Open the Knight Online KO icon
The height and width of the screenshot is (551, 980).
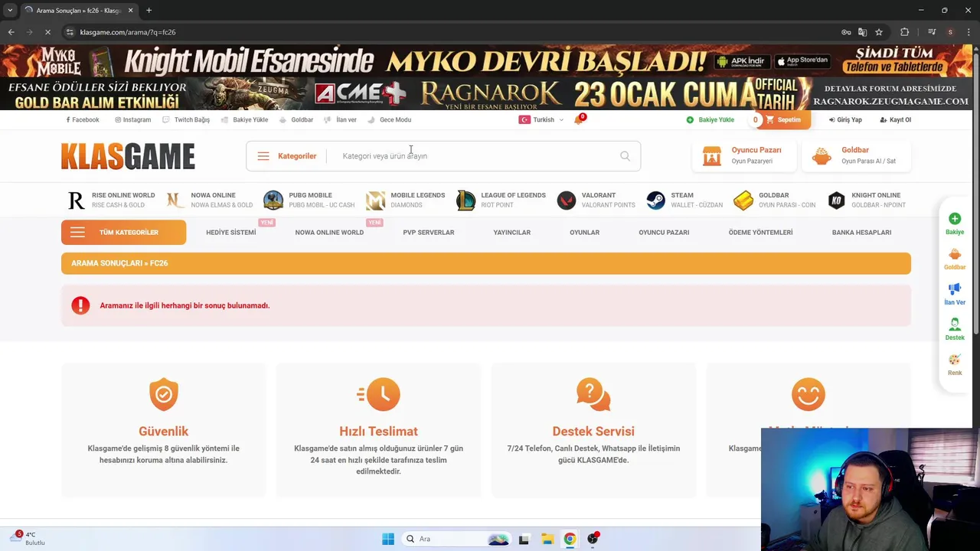click(x=837, y=201)
